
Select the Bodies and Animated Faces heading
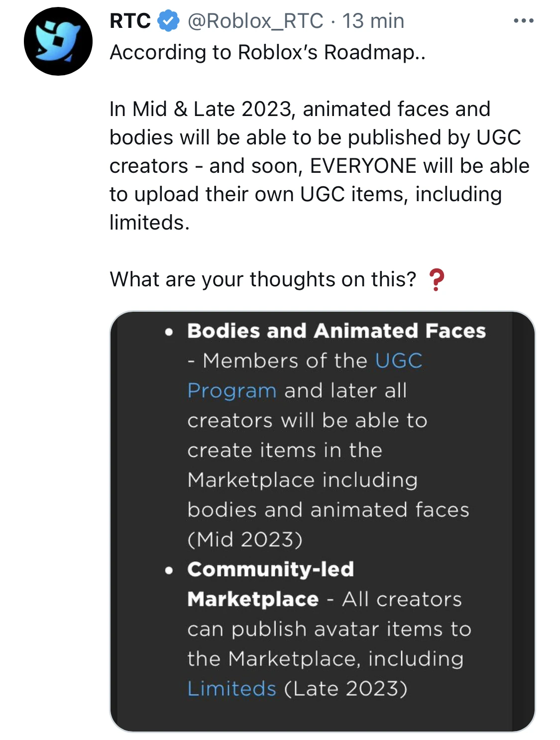[x=336, y=331]
